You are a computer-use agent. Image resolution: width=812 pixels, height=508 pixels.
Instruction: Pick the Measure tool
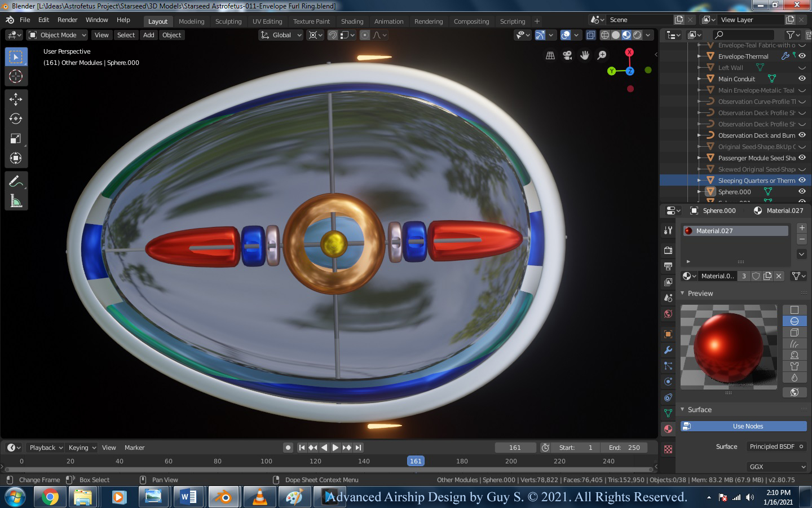pyautogui.click(x=16, y=201)
